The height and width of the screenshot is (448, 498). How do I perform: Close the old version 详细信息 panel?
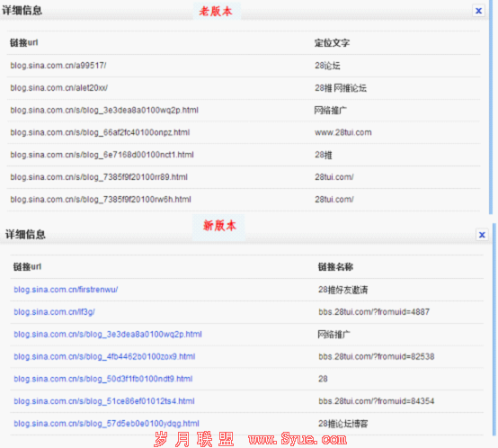coord(478,11)
